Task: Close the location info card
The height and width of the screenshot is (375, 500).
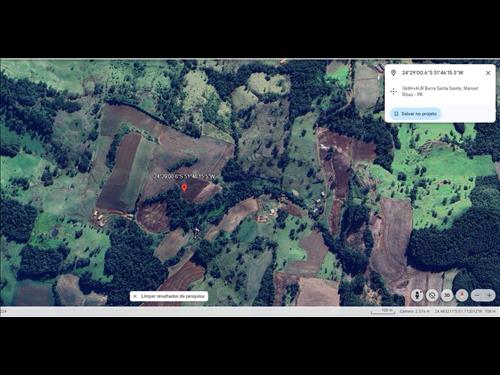Action: (488, 73)
